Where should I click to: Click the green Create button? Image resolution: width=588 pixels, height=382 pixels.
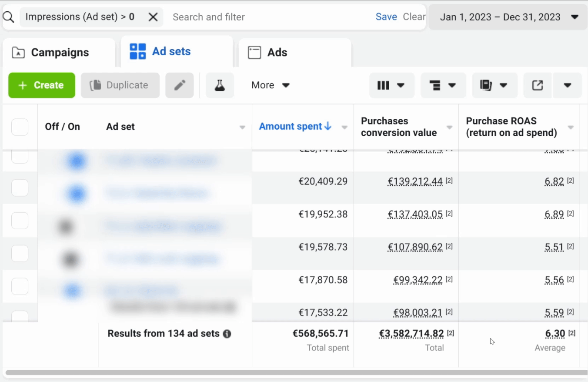42,85
